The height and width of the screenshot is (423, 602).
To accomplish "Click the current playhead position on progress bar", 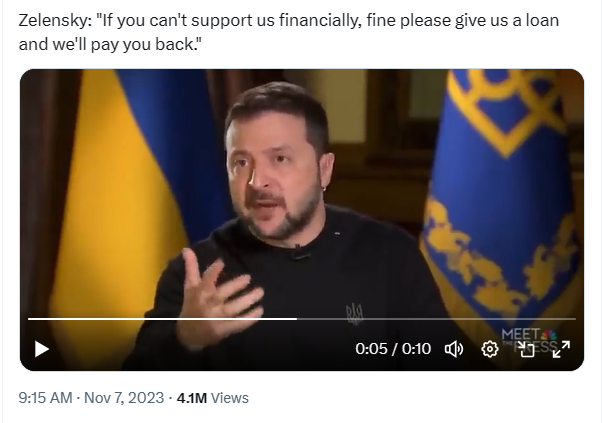I will 297,319.
